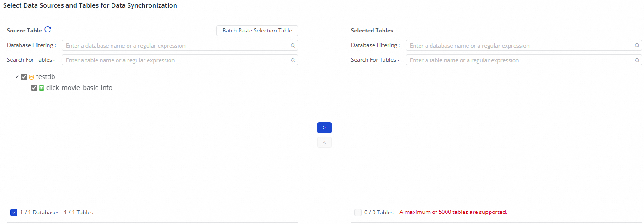
Task: Toggle select-all checkbox in Selected Tables footer
Action: click(358, 213)
